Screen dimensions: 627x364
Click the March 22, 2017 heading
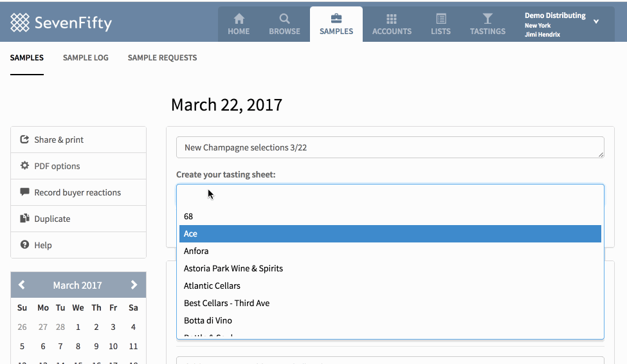[227, 105]
